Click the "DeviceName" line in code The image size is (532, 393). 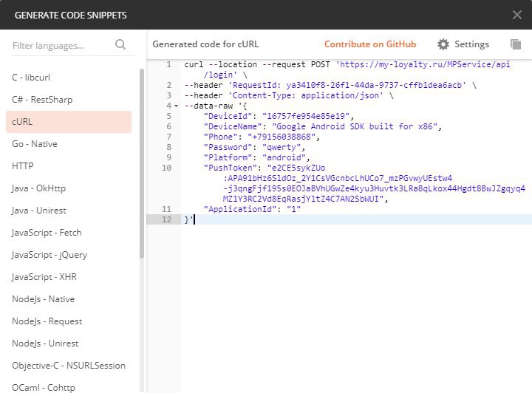(322, 126)
